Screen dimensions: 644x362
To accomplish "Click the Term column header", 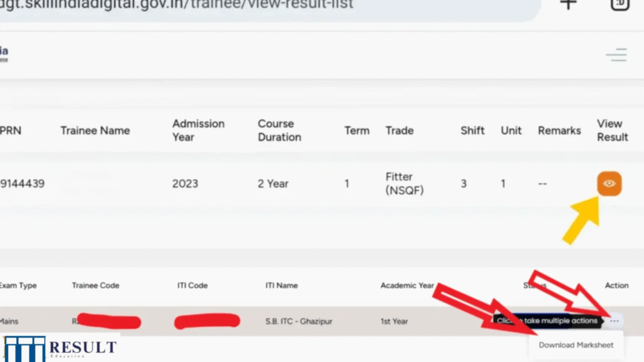I will [357, 131].
